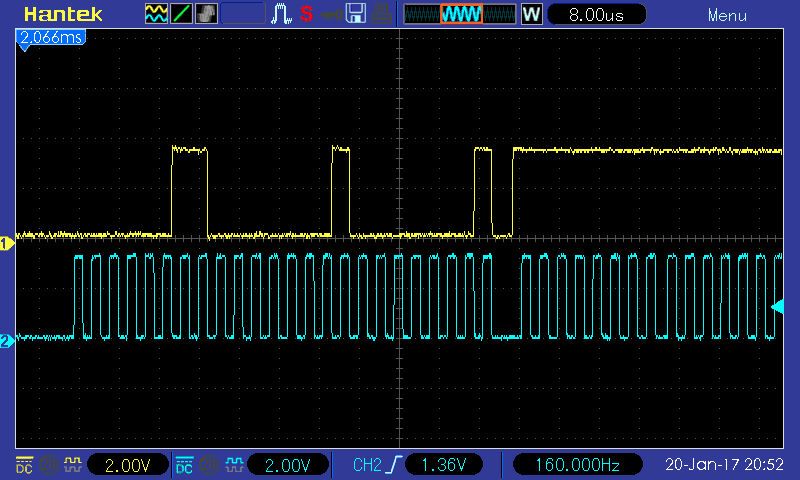Open the 8.00us timebase setting

(597, 15)
